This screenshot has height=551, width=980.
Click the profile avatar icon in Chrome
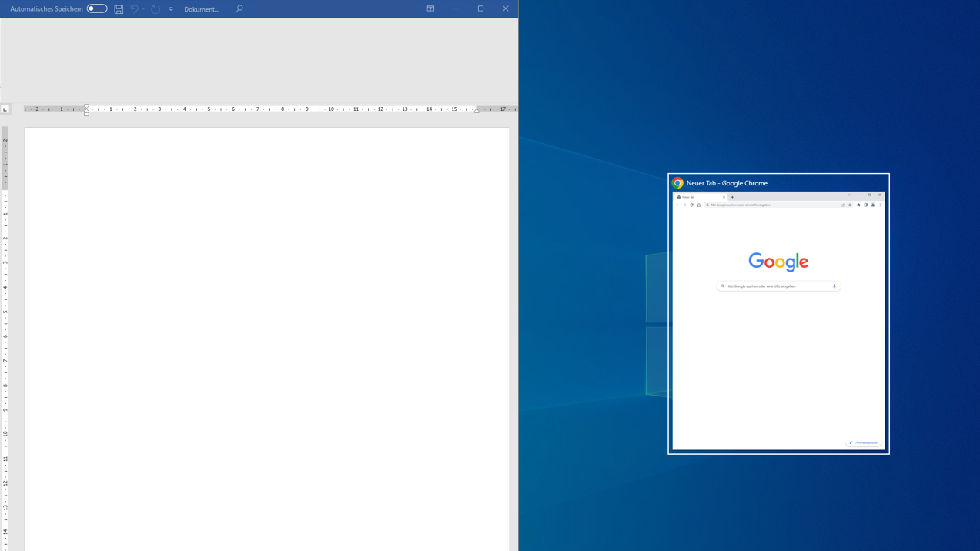[872, 205]
